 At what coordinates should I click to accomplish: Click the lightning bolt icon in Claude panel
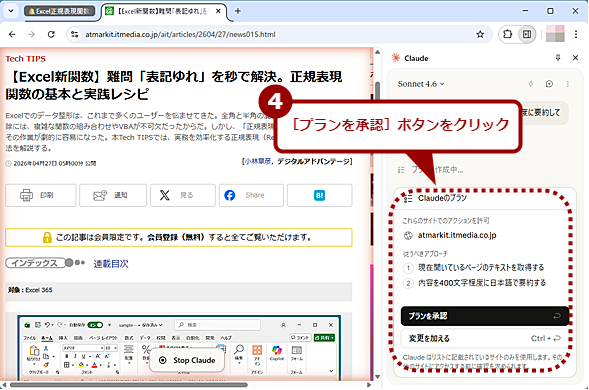coord(531,84)
